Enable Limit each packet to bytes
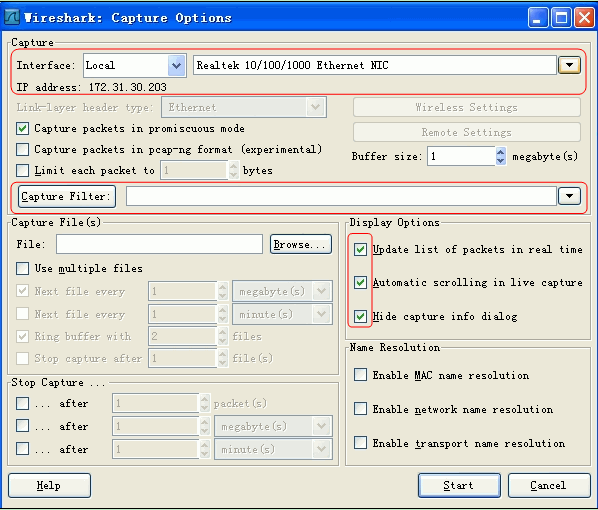This screenshot has width=598, height=510. pos(23,171)
